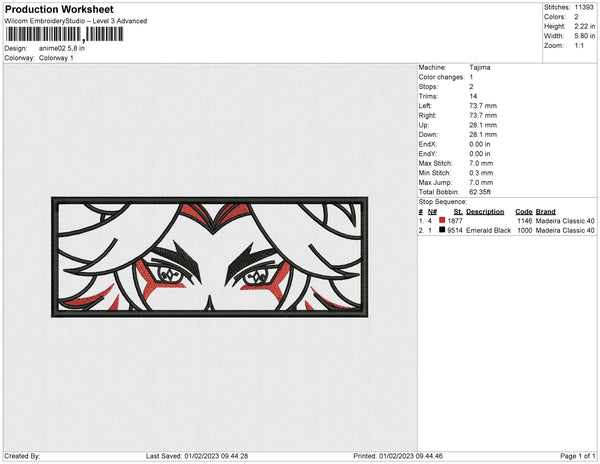This screenshot has height=464, width=600.
Task: Click the 'Description' column header
Action: [485, 212]
